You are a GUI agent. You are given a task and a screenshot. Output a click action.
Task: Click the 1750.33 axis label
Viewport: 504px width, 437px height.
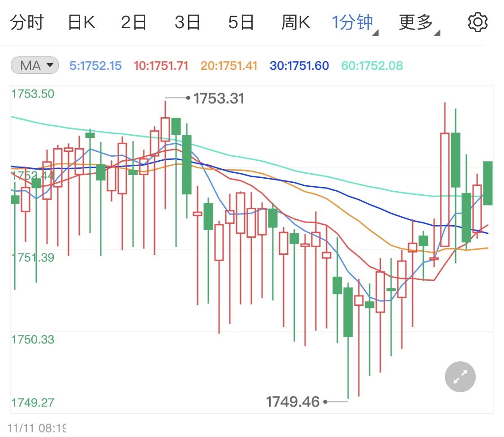click(x=33, y=339)
